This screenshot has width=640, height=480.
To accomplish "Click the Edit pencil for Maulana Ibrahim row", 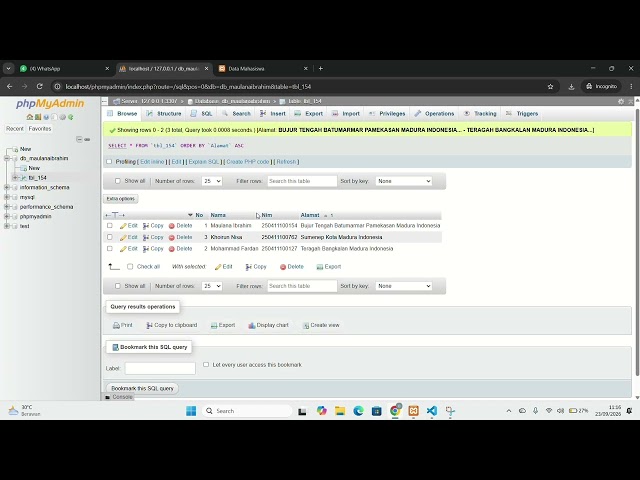I will 123,226.
